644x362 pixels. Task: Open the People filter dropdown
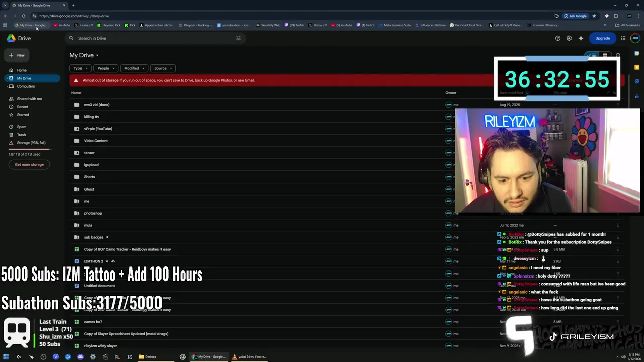106,68
